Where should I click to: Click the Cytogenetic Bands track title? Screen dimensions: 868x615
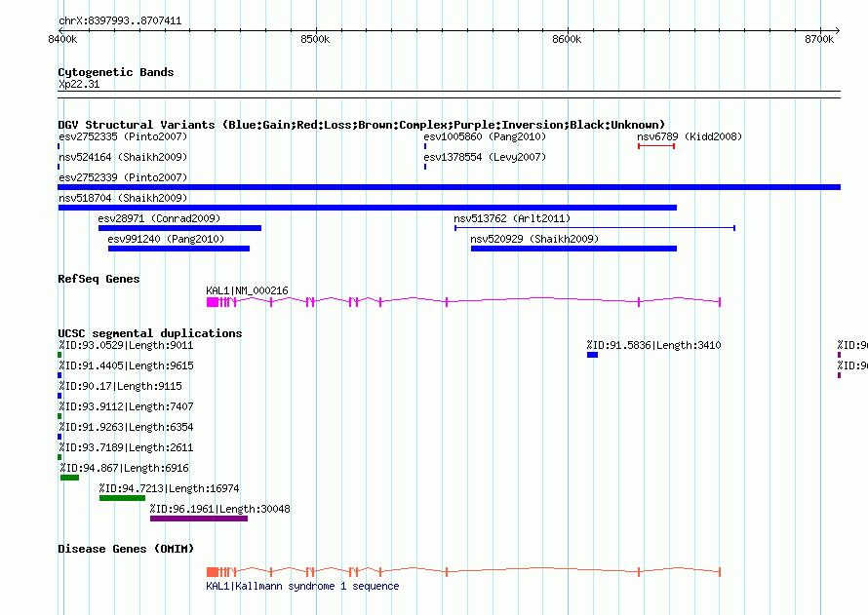click(116, 72)
